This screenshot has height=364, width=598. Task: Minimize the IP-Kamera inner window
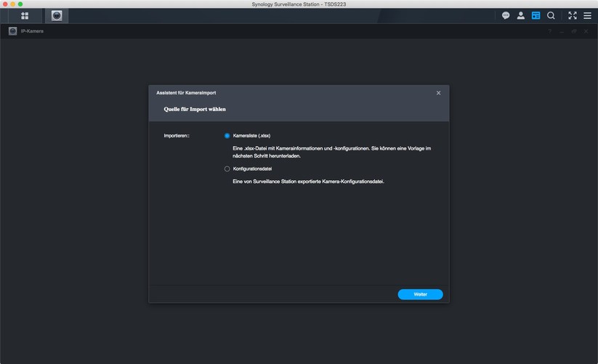pos(562,31)
